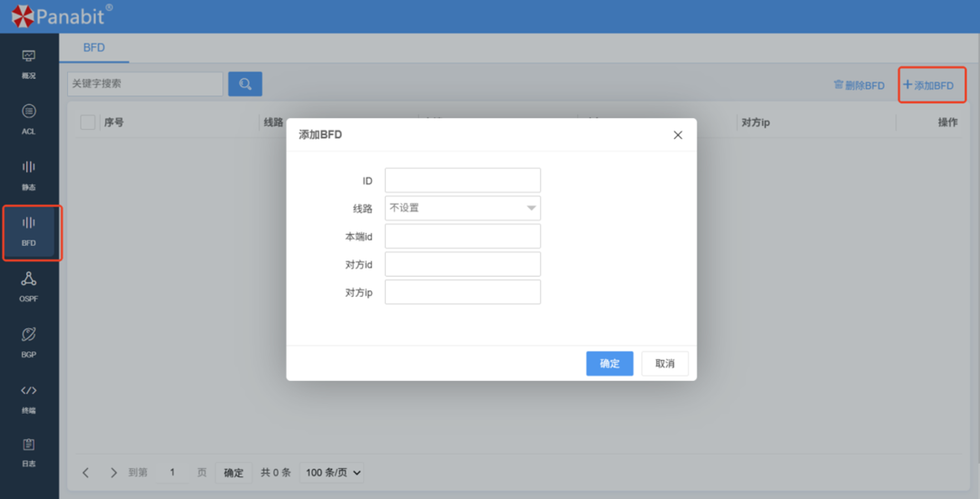Click the magnifier search button
The width and height of the screenshot is (980, 499).
(245, 84)
